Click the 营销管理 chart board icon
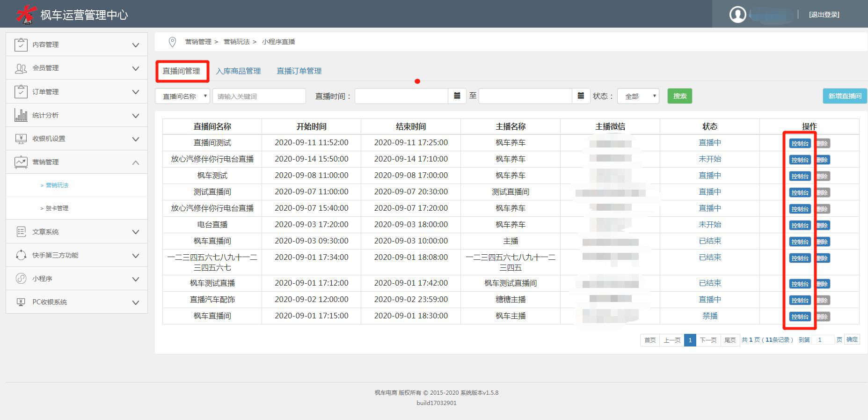The image size is (868, 420). (x=21, y=162)
